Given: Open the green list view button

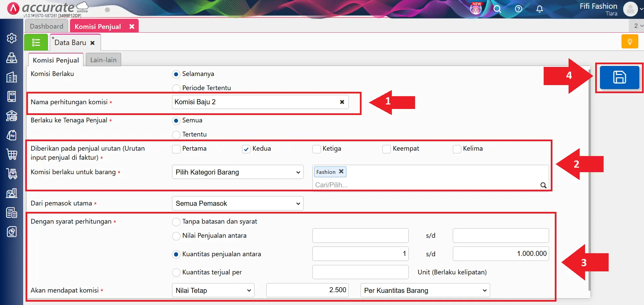Looking at the screenshot, I should [36, 42].
